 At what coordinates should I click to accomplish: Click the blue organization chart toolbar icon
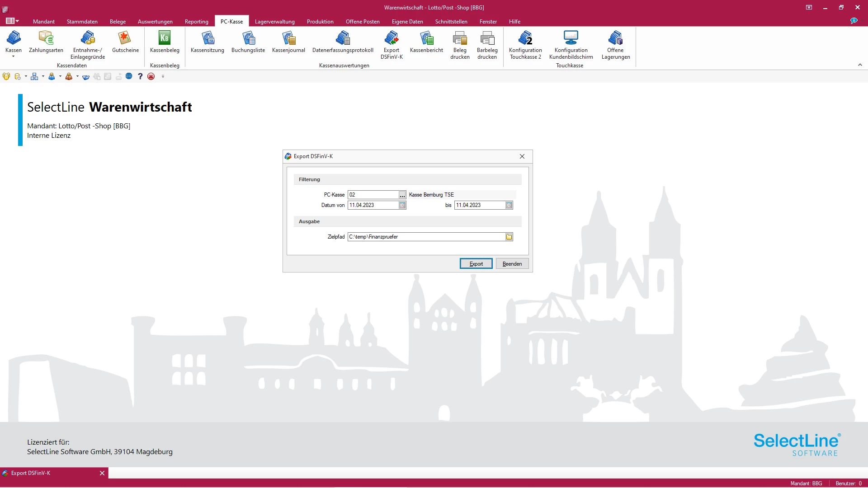point(34,76)
